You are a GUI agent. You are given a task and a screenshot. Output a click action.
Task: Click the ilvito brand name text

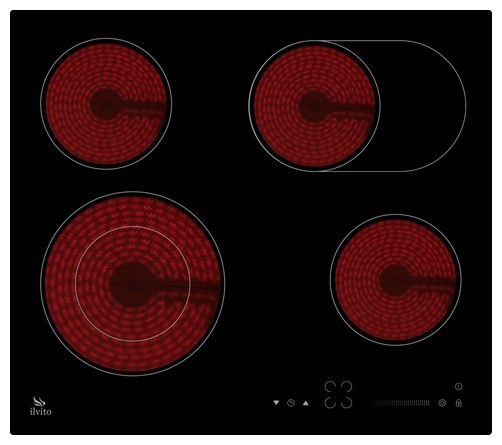41,412
